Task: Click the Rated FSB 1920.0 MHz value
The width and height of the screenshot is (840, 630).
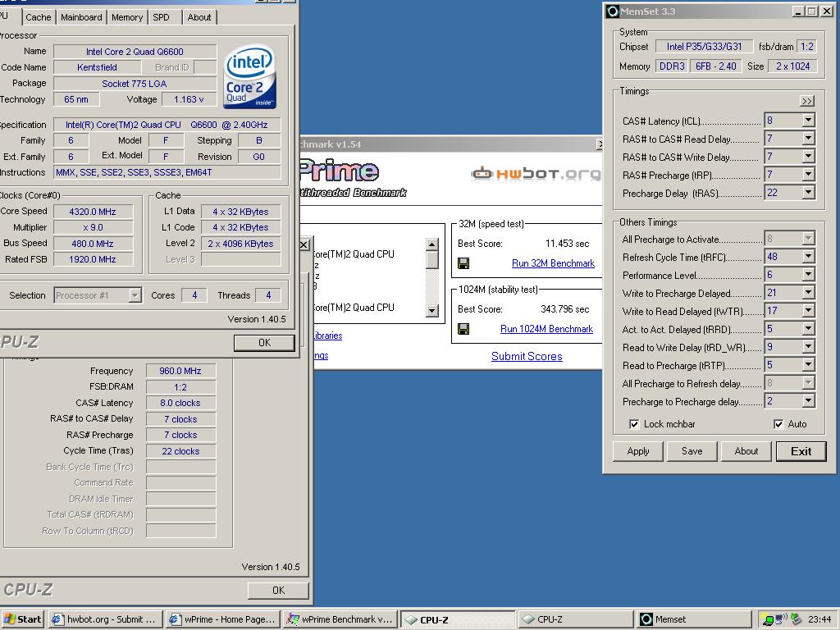Action: pos(93,259)
